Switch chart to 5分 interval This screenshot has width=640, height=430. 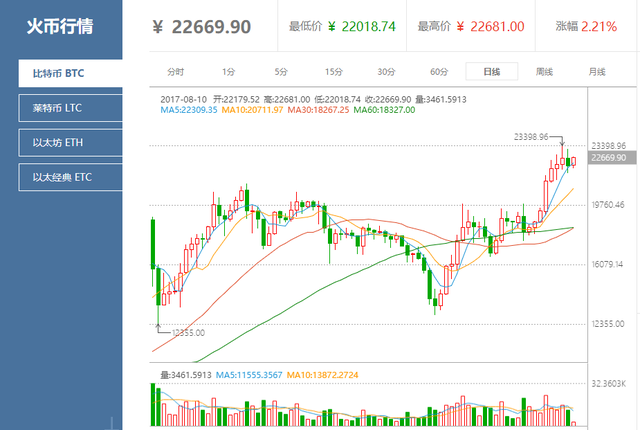(281, 72)
